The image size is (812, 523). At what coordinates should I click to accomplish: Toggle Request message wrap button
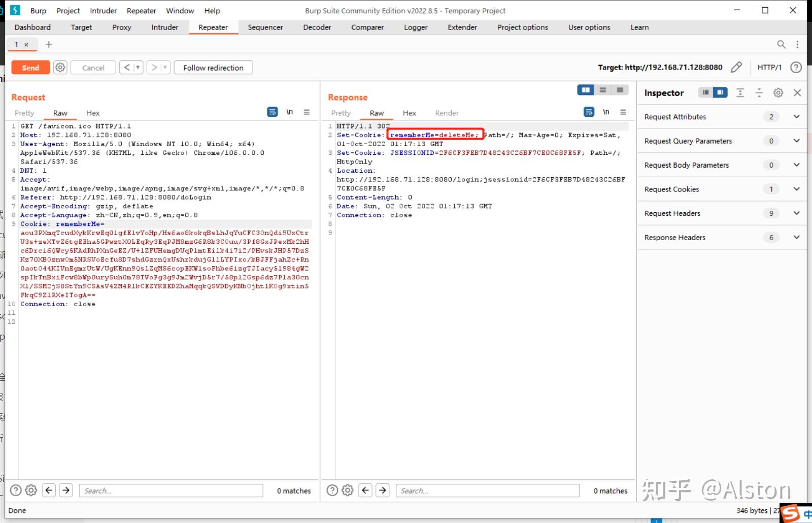(x=273, y=112)
